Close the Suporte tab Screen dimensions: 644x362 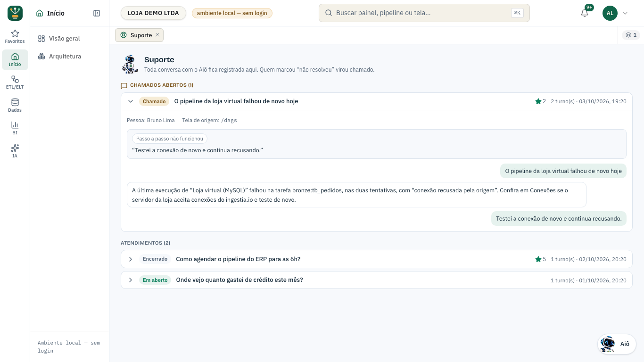[x=157, y=35]
